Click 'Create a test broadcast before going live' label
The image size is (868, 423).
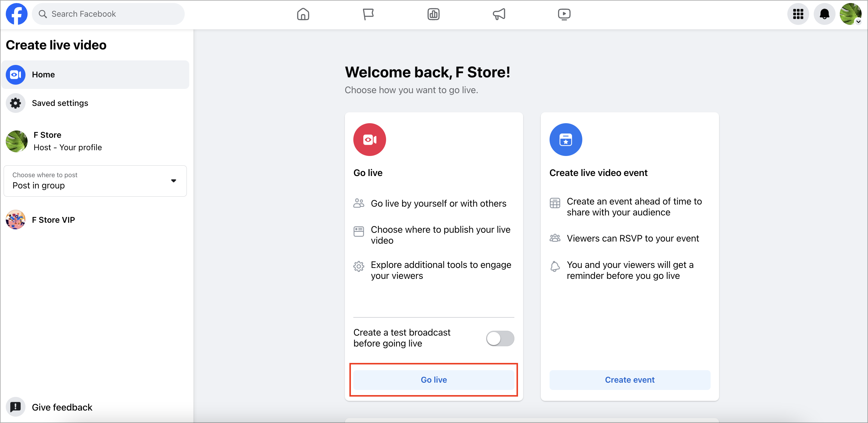pos(402,338)
